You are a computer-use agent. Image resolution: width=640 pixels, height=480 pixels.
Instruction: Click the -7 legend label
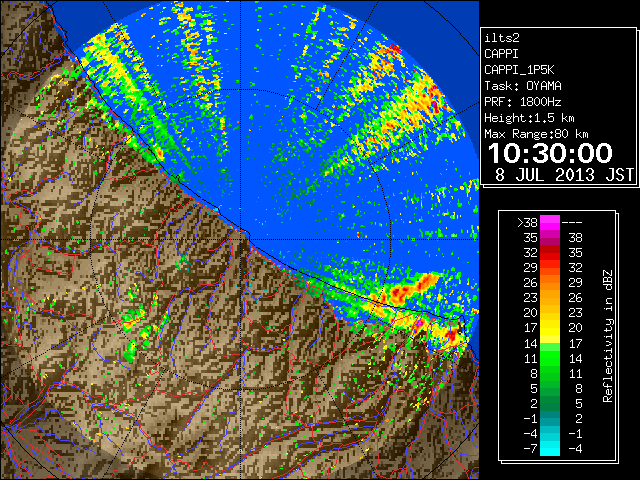(530, 449)
